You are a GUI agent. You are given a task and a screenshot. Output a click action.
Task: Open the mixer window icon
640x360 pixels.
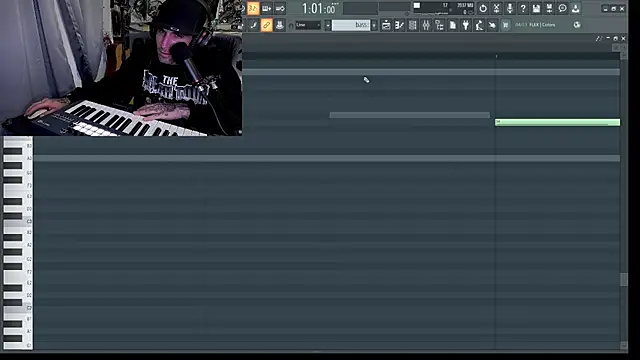[426, 25]
